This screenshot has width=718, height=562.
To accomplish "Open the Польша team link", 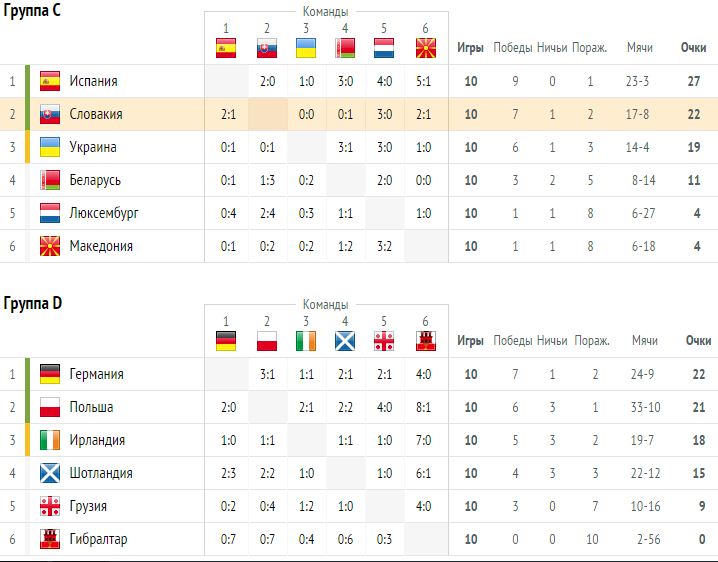I will point(91,408).
